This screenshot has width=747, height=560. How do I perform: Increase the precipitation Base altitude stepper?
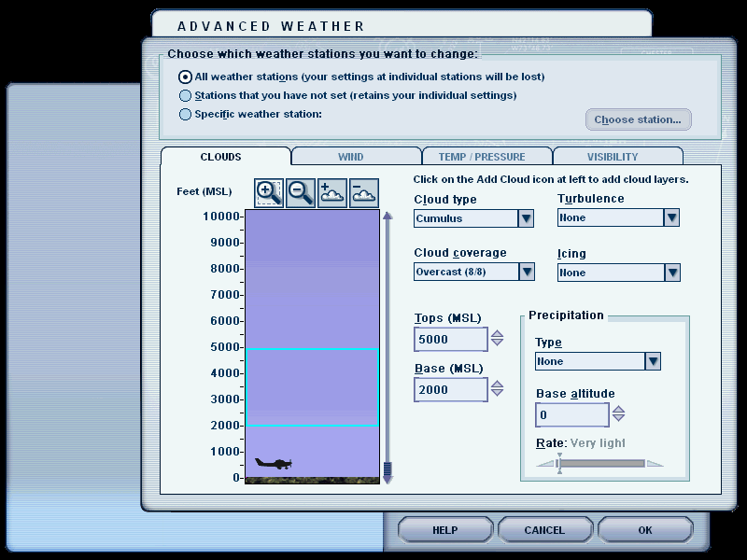click(x=618, y=409)
